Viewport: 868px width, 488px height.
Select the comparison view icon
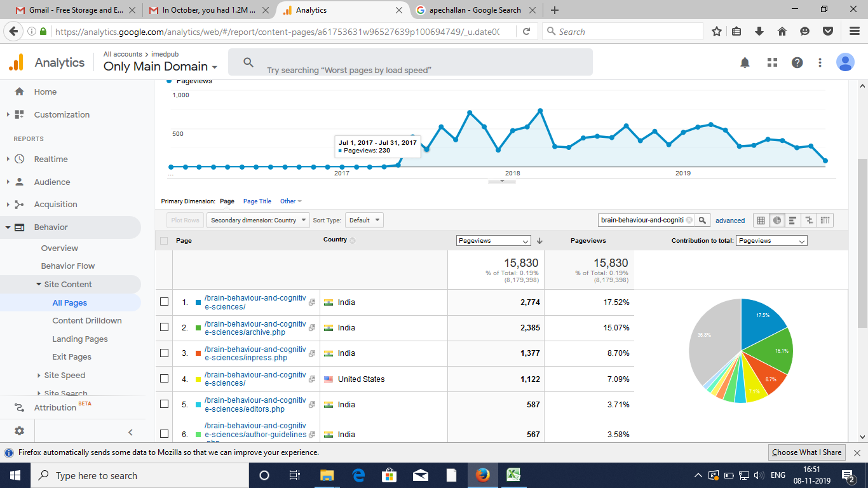[x=809, y=220]
